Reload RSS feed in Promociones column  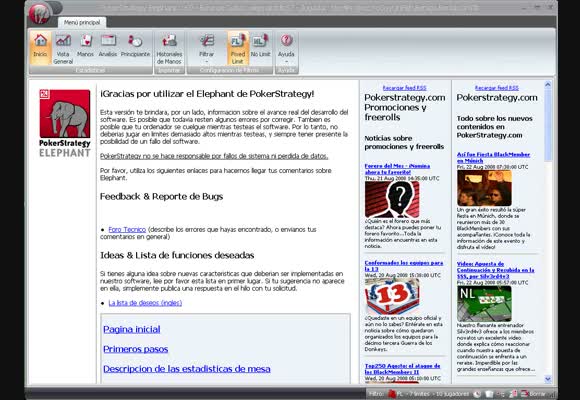click(404, 88)
